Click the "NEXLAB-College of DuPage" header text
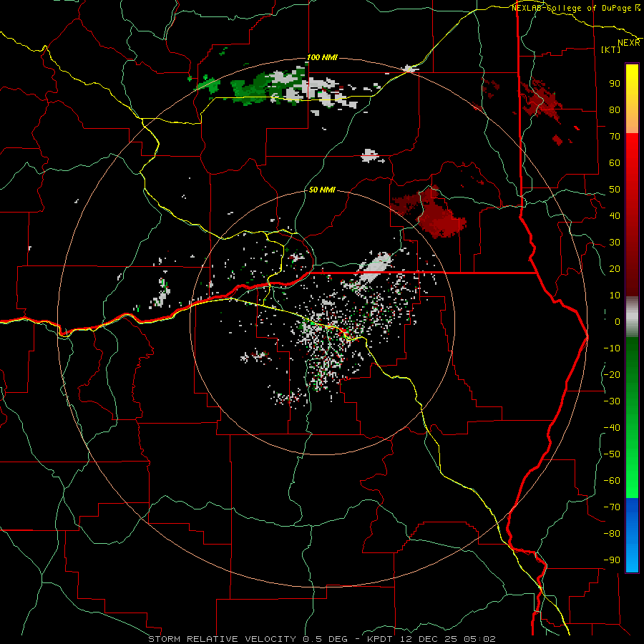 point(572,8)
